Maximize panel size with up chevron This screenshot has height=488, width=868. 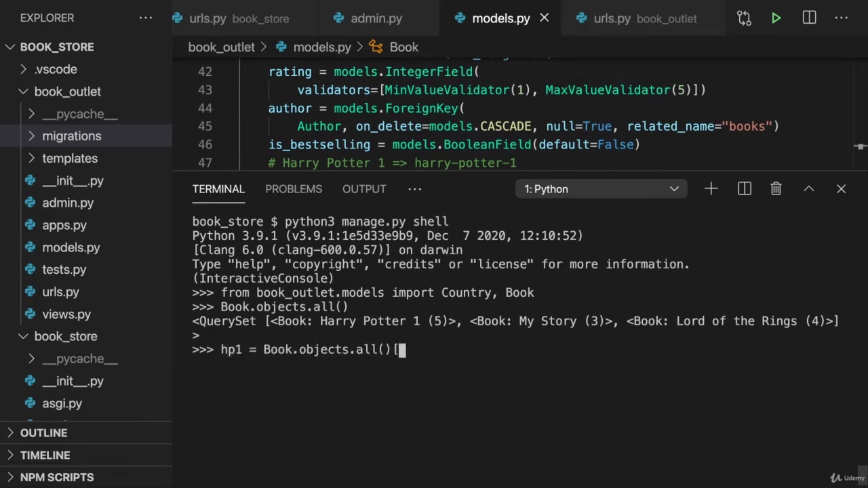coord(808,189)
